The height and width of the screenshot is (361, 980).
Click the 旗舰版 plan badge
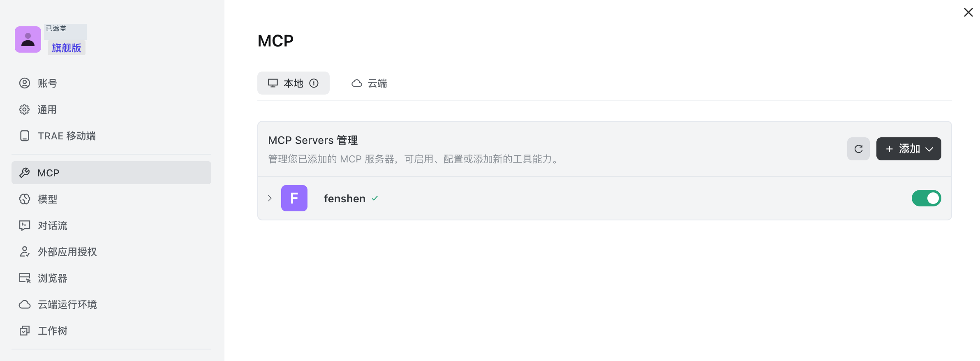(67, 48)
